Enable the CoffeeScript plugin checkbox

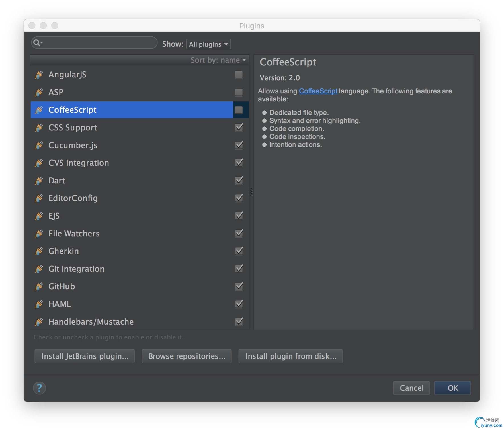point(239,110)
